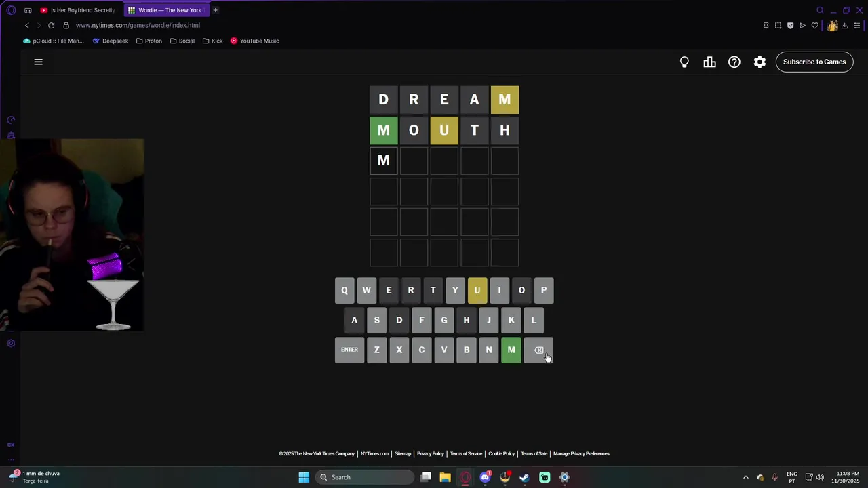868x488 pixels.
Task: Open the Social bookmarks folder
Action: click(182, 41)
